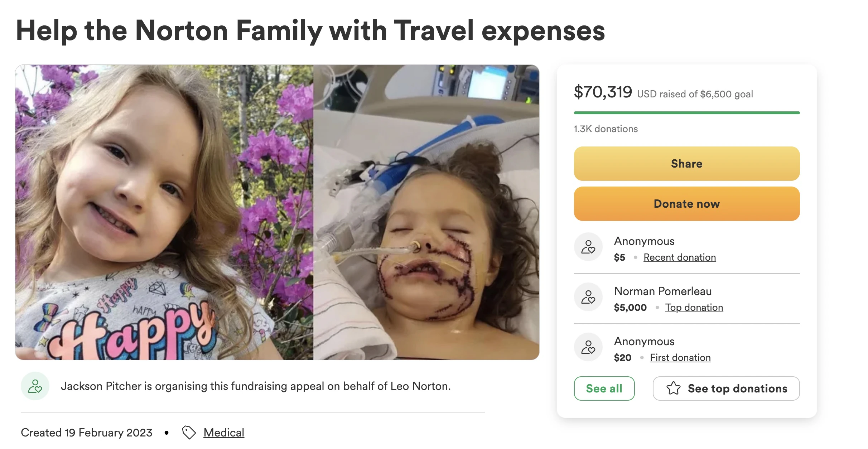This screenshot has height=449, width=868.
Task: Open the smiling child photo with flowers
Action: click(x=164, y=212)
